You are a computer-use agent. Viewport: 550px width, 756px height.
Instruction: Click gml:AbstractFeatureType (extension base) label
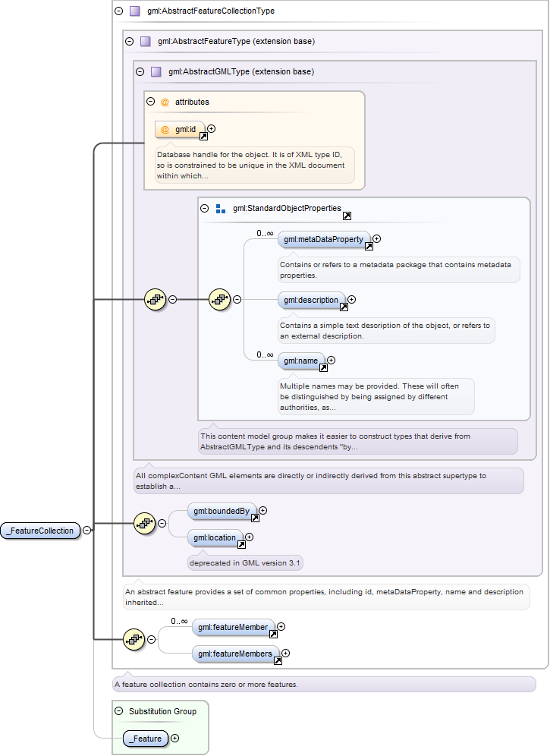click(x=236, y=41)
